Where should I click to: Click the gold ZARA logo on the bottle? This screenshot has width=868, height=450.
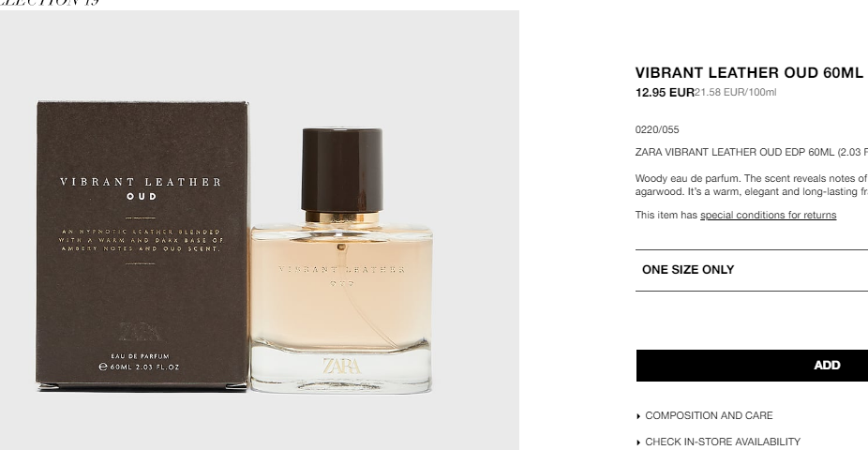(341, 366)
